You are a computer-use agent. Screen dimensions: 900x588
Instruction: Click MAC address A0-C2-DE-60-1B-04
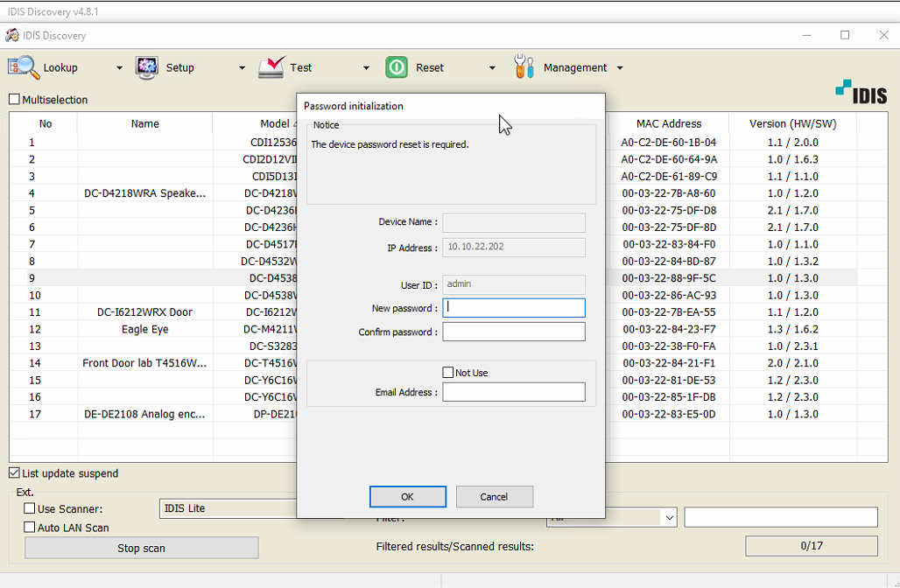(x=669, y=143)
